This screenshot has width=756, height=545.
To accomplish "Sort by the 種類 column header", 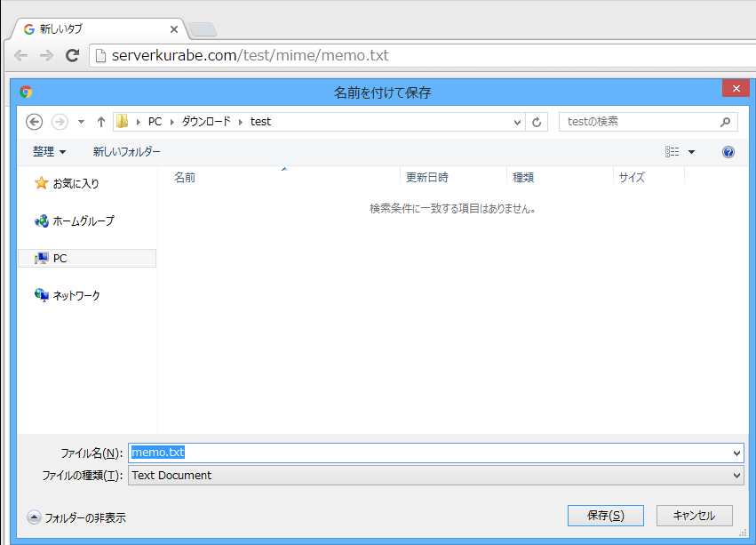I will coord(561,177).
